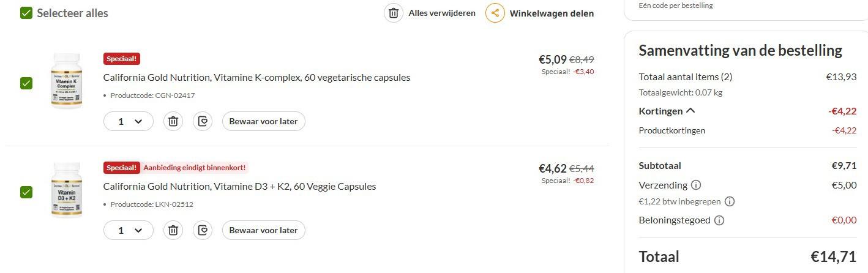Click the info icon beside btw inbegrepen
This screenshot has width=868, height=273.
730,201
